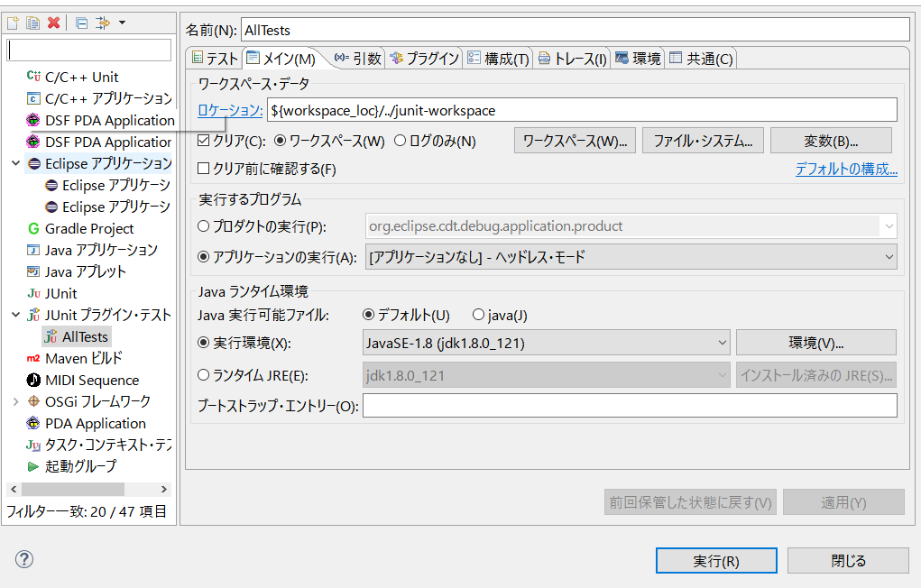The height and width of the screenshot is (588, 921).
Task: Collapse JUnit プラグイン・テスト tree node
Action: pos(16,316)
